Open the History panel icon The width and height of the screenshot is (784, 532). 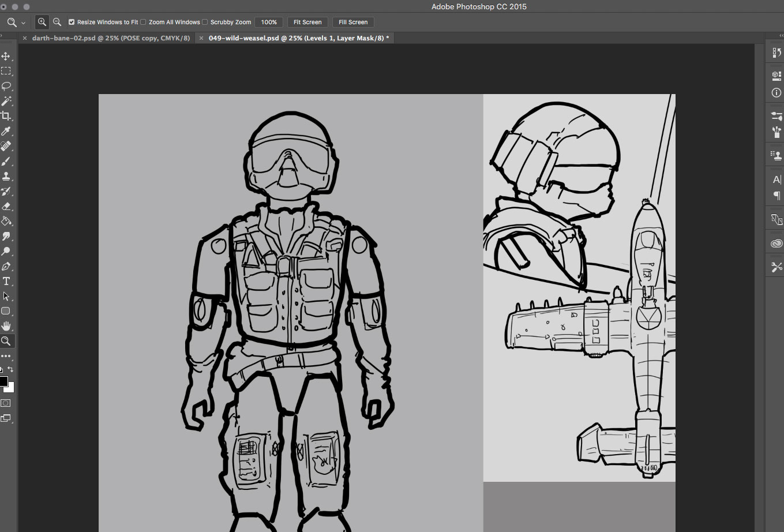(x=777, y=53)
